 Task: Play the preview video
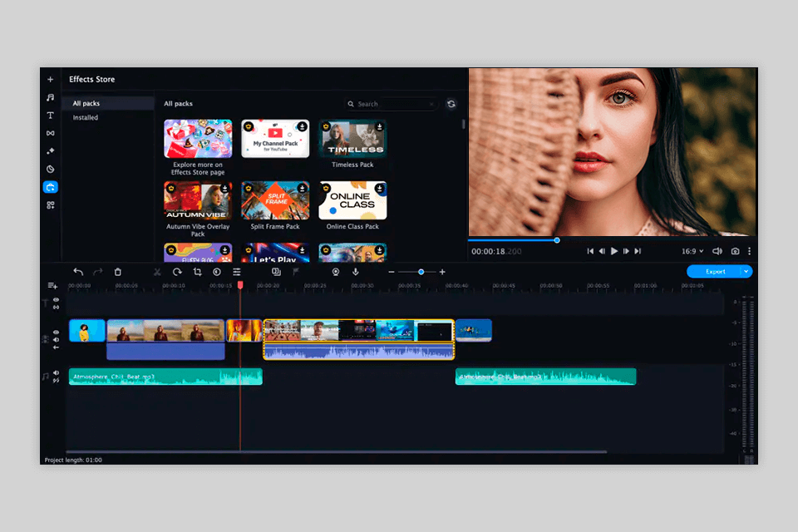[x=613, y=251]
